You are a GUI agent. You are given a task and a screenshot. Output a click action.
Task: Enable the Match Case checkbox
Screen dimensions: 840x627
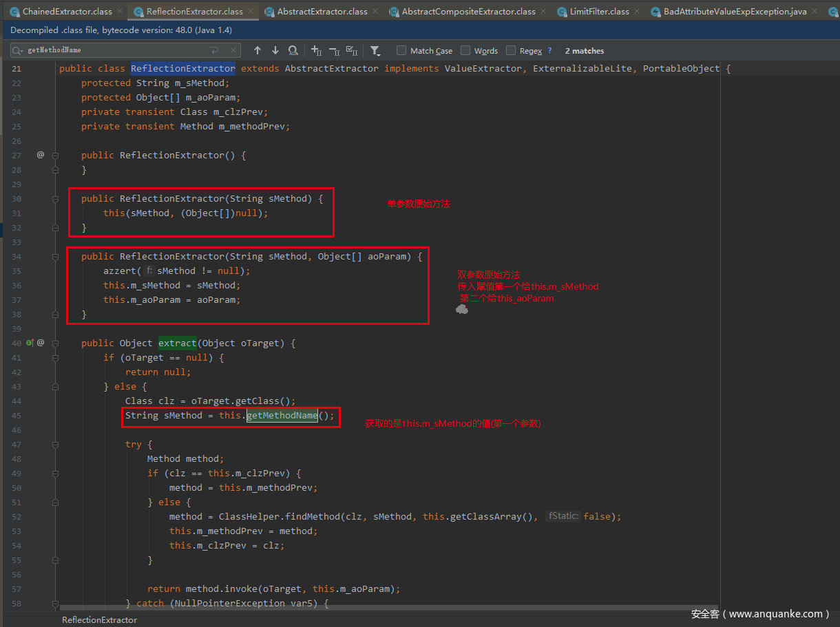tap(401, 50)
